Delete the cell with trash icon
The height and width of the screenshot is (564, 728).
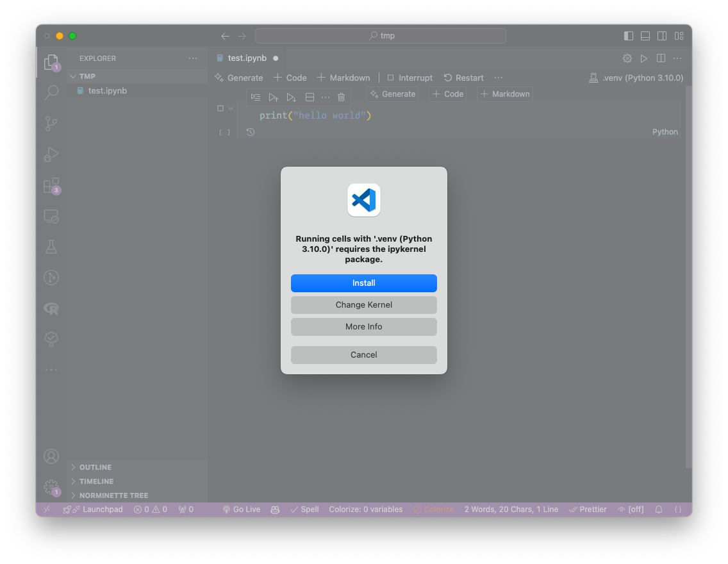click(341, 97)
